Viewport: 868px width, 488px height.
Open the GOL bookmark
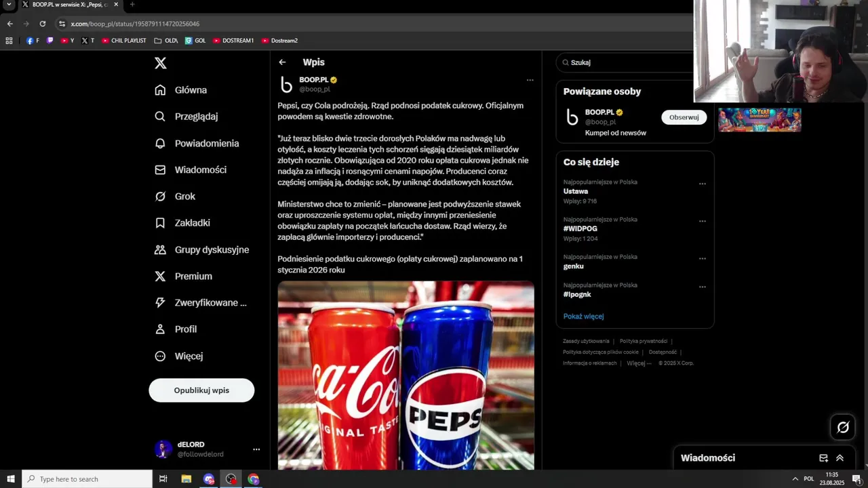(195, 41)
